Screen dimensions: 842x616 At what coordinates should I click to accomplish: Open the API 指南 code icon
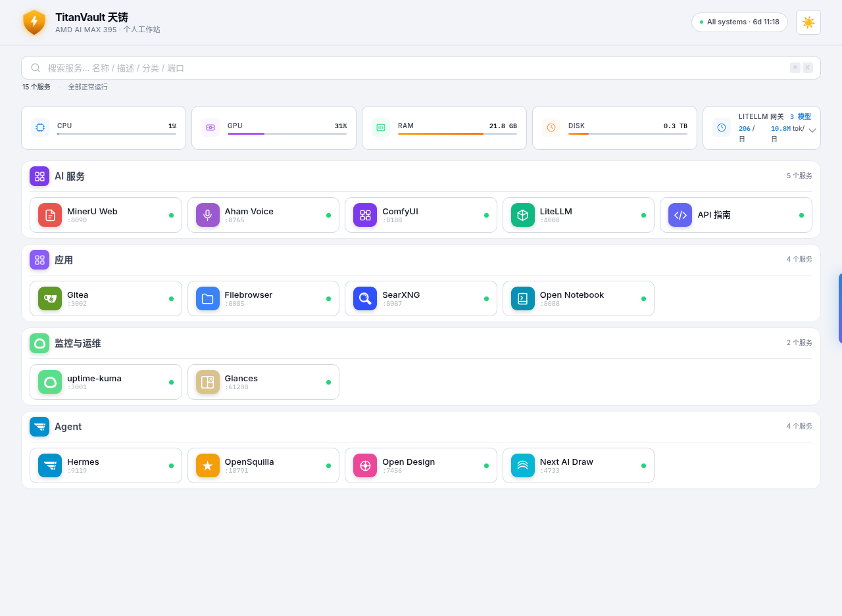tap(680, 215)
